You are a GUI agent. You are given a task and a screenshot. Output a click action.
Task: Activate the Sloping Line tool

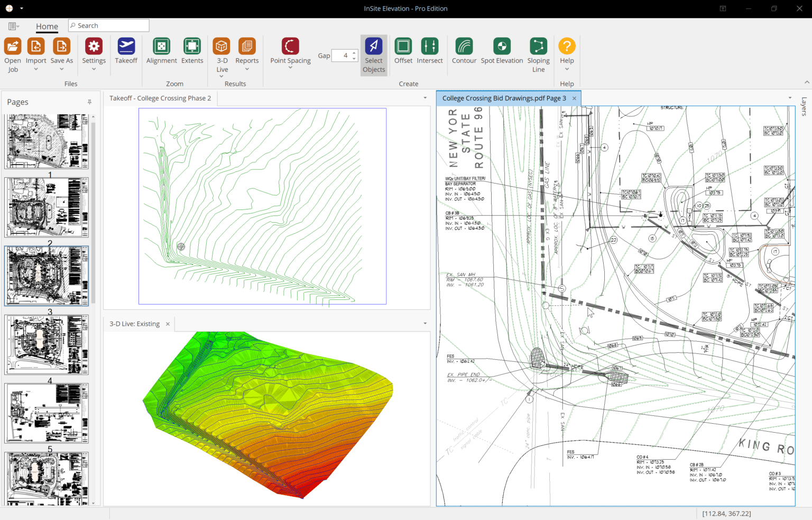[x=538, y=50]
